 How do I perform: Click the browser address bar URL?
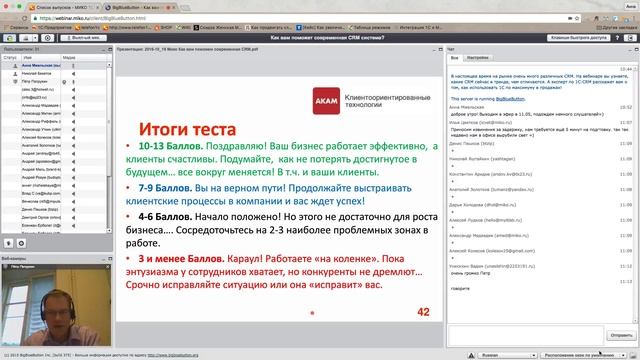(x=93, y=18)
